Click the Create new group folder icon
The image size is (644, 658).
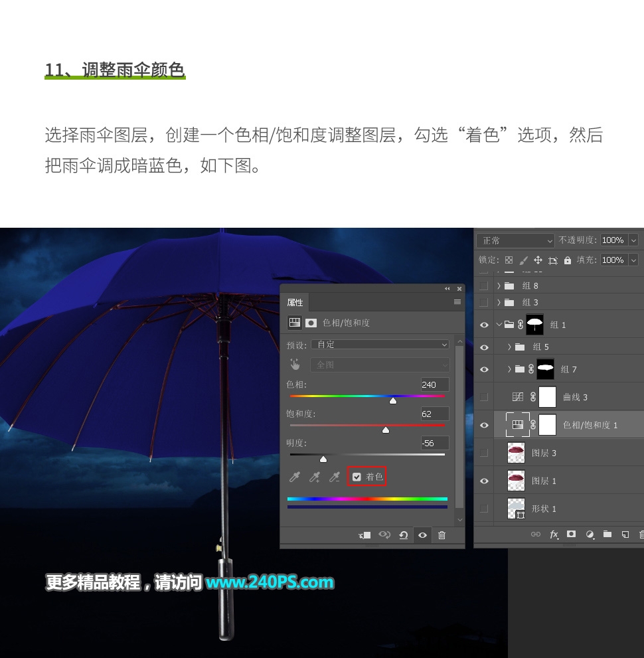tap(608, 535)
